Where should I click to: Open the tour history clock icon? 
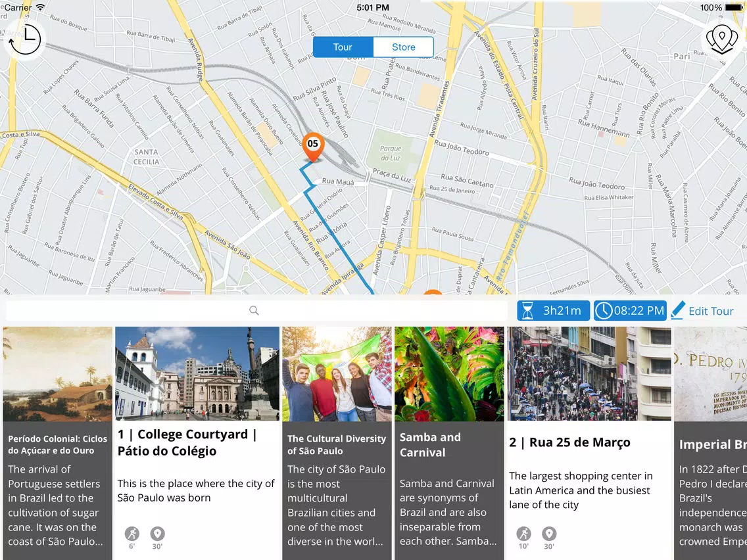click(24, 39)
